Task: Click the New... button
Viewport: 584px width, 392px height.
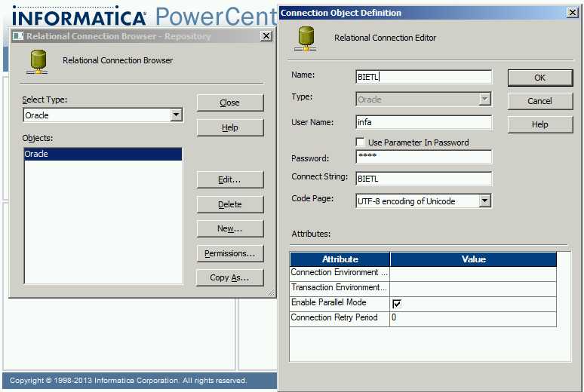Action: click(x=230, y=228)
